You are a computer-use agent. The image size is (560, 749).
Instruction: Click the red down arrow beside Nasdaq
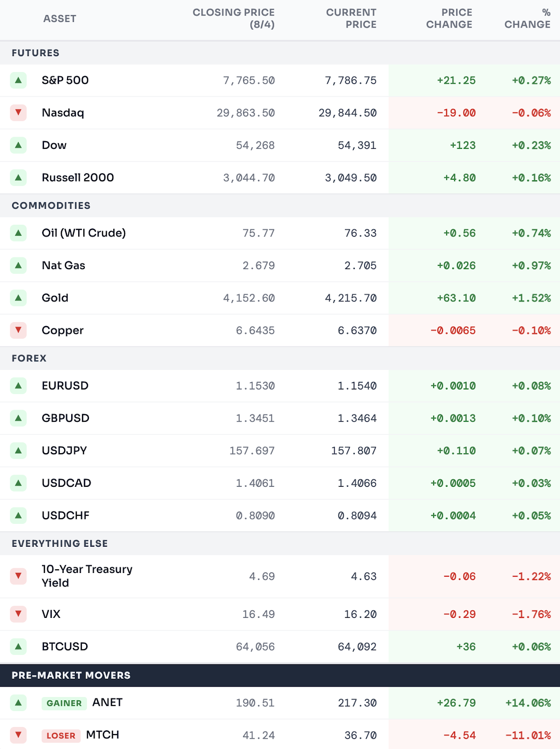(x=18, y=113)
